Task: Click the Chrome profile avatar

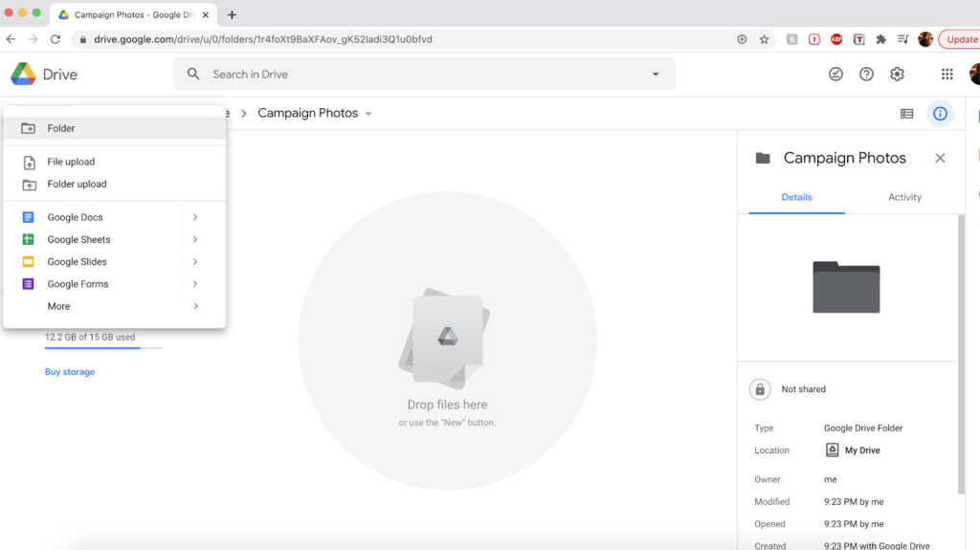Action: (925, 39)
